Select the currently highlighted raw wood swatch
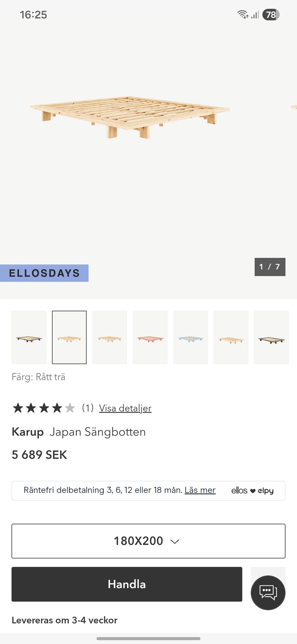Screen dimensions: 297x644 click(69, 337)
